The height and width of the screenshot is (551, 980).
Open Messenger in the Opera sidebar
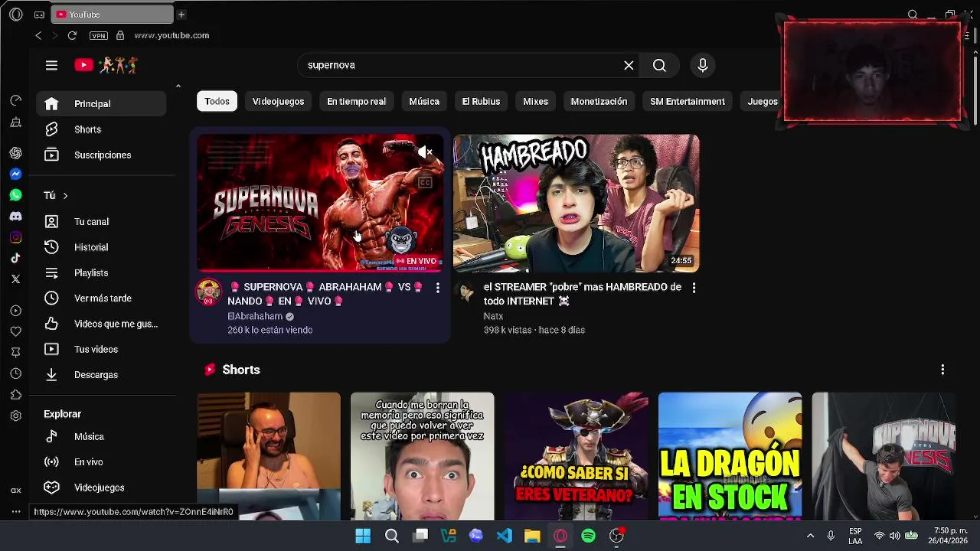tap(15, 174)
